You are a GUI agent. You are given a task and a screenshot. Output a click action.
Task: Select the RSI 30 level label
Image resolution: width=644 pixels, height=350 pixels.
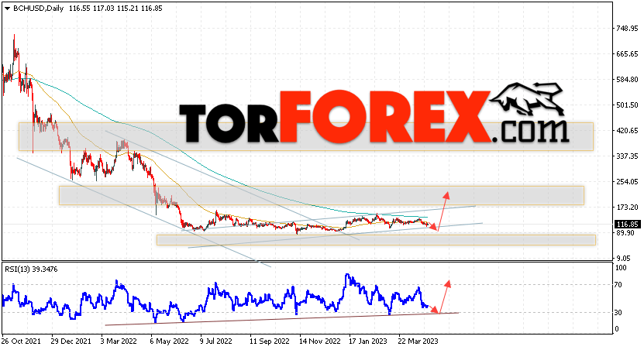618,313
